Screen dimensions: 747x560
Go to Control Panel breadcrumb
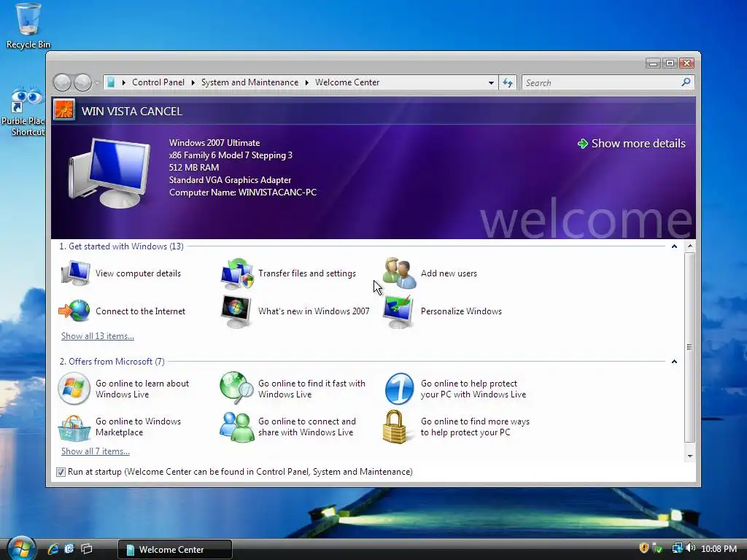[x=158, y=82]
